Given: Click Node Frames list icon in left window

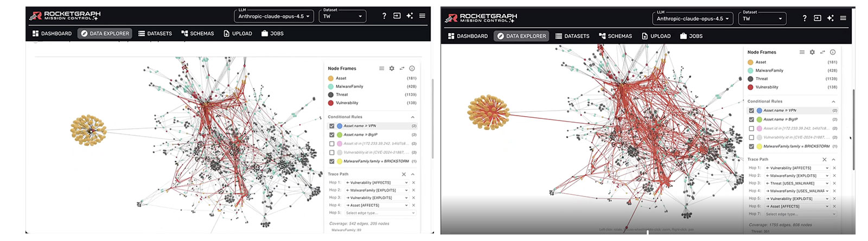Looking at the screenshot, I should click(x=381, y=68).
